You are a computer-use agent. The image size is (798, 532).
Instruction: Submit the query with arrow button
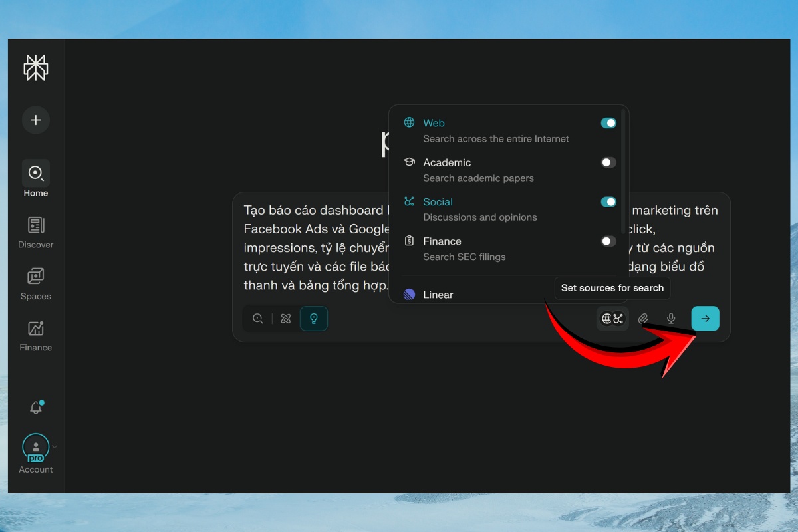pyautogui.click(x=705, y=319)
